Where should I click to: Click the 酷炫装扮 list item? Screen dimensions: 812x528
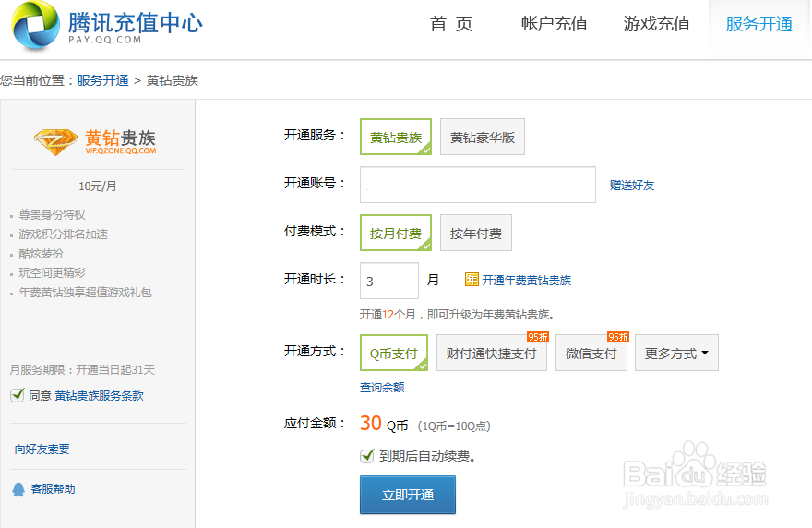(x=41, y=254)
